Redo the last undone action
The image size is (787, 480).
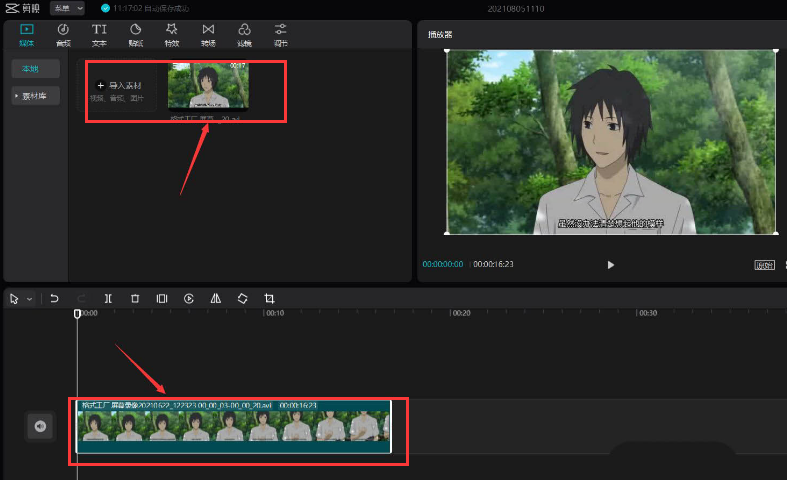tap(81, 299)
